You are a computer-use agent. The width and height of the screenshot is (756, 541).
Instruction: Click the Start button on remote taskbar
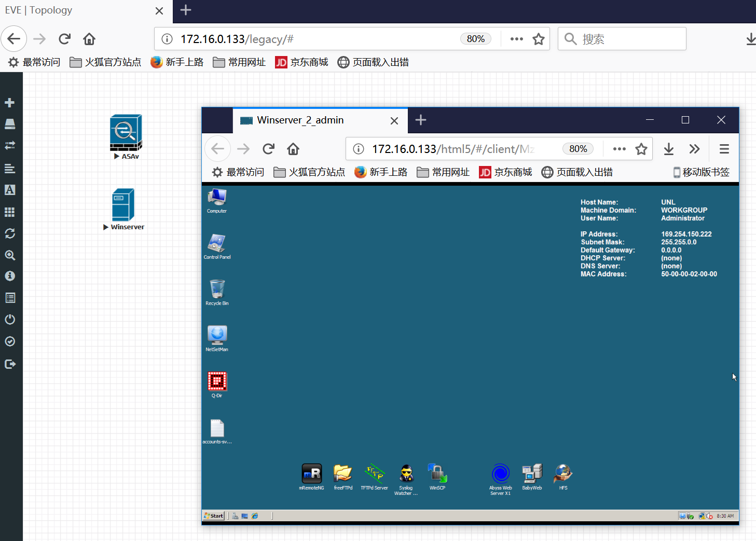214,516
